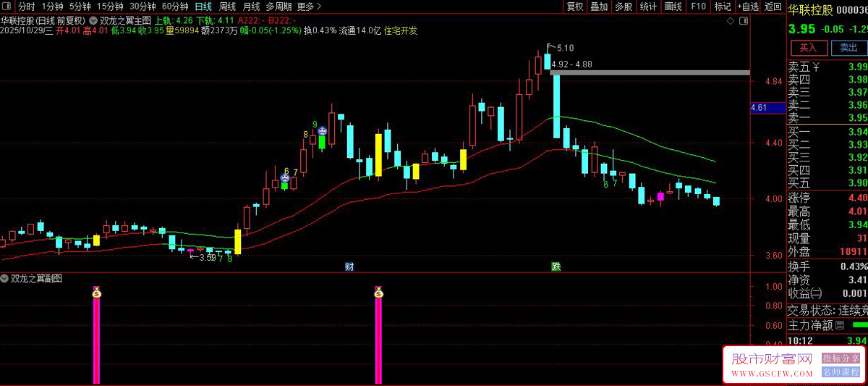Click the 卖二 price 3.96
Screen dimensions: 868x386
click(x=857, y=105)
